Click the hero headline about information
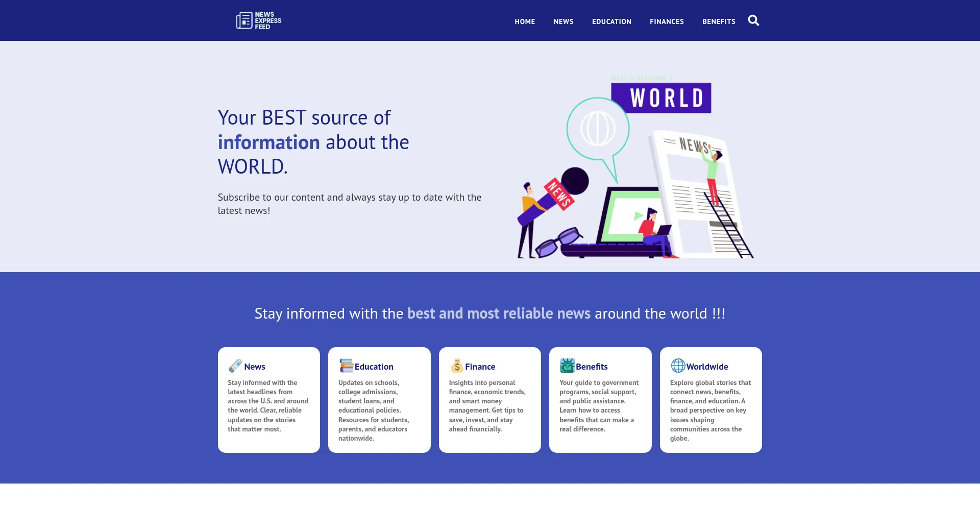The width and height of the screenshot is (980, 507). (313, 142)
